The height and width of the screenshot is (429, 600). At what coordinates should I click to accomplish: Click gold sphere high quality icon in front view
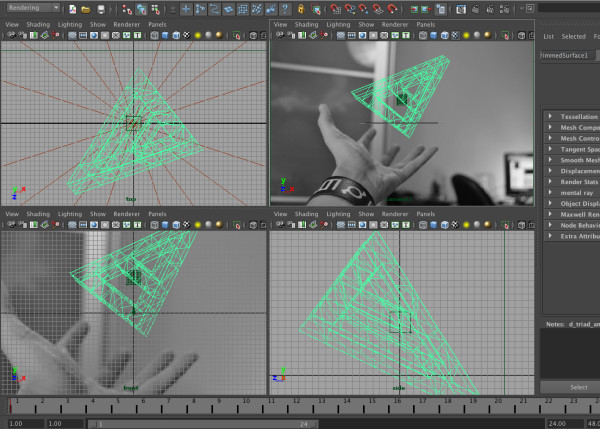pyautogui.click(x=219, y=225)
